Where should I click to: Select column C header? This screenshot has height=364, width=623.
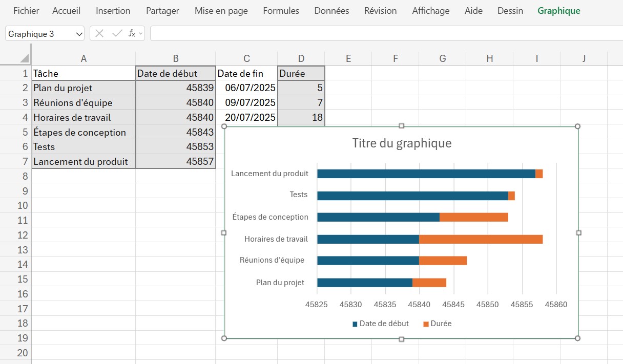(246, 58)
